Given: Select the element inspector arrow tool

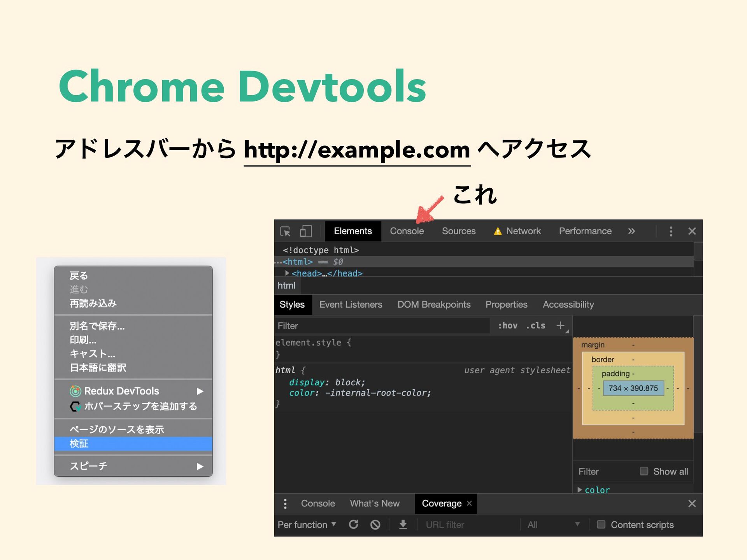Looking at the screenshot, I should (x=286, y=231).
